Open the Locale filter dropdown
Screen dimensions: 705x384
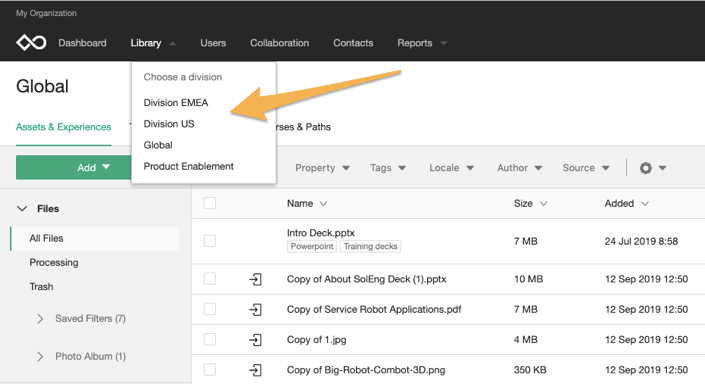coord(451,168)
